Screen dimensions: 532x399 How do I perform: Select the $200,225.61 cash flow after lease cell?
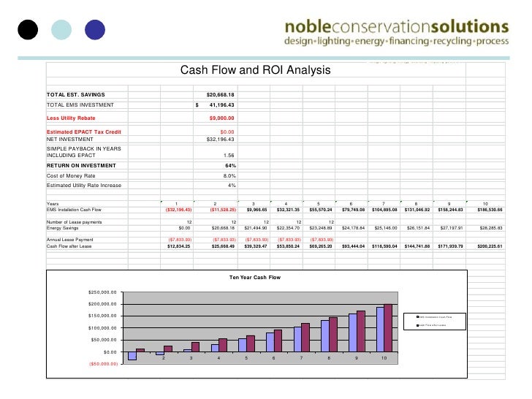point(490,246)
